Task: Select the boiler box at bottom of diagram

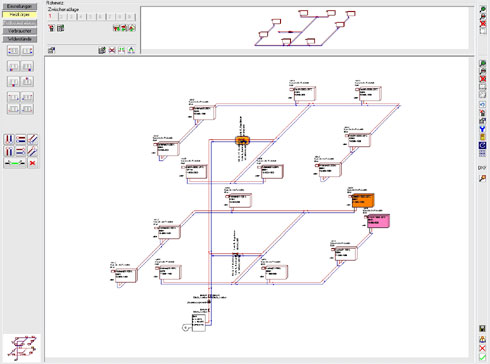Action: [199, 323]
